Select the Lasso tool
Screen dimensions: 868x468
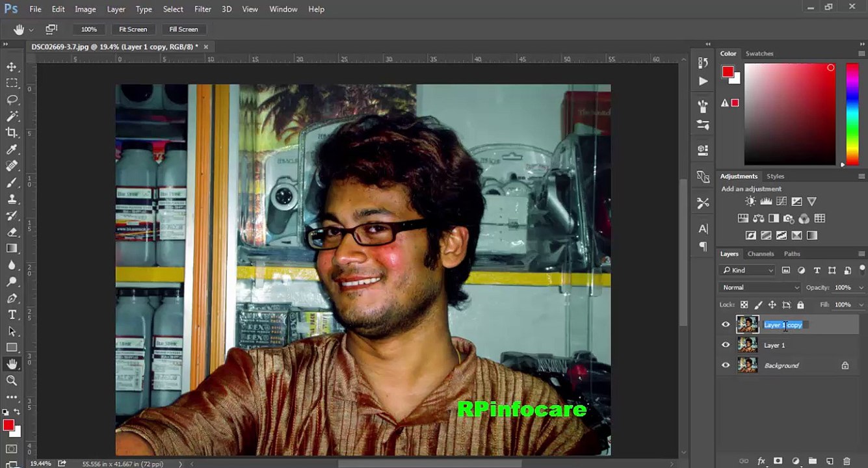coord(12,99)
